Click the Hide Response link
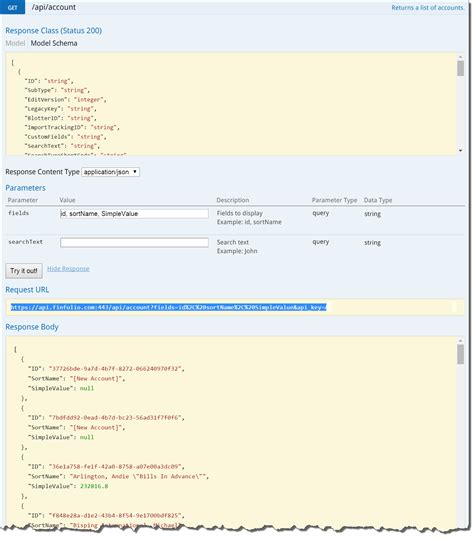Screen dimensions: 474x539 pos(68,269)
